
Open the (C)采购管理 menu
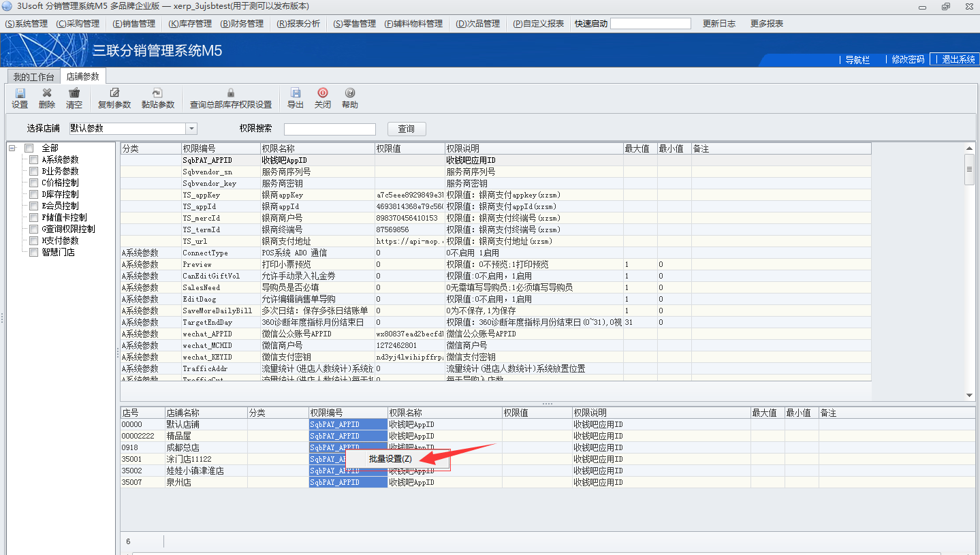click(x=78, y=23)
